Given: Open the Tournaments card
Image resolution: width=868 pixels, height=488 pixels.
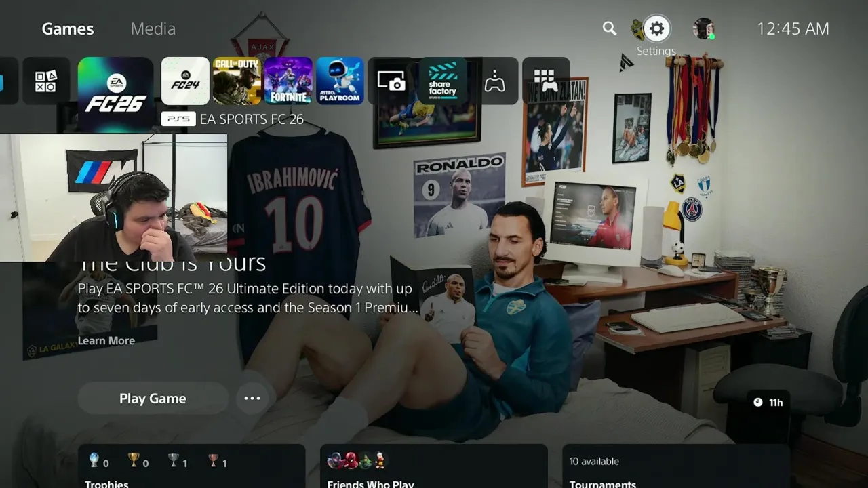Looking at the screenshot, I should pyautogui.click(x=677, y=466).
